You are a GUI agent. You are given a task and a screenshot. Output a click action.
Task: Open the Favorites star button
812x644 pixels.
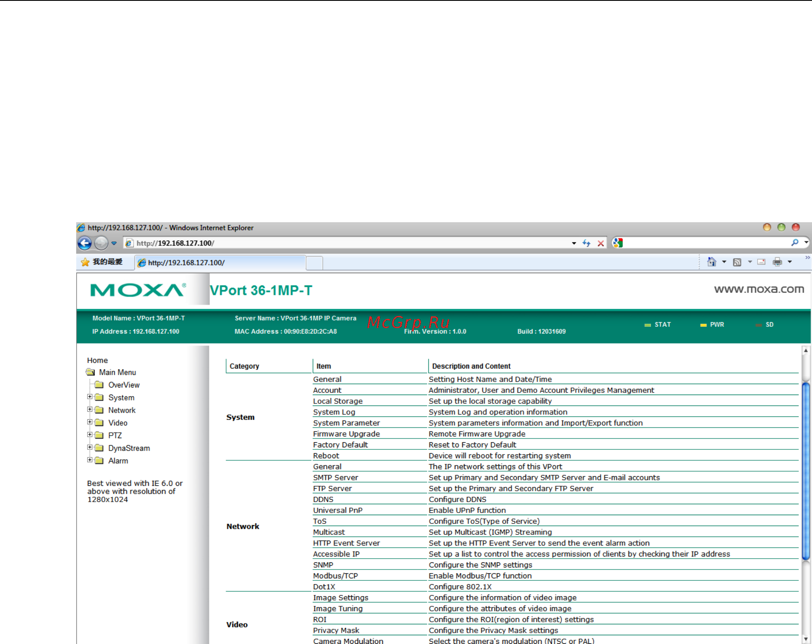pos(85,262)
